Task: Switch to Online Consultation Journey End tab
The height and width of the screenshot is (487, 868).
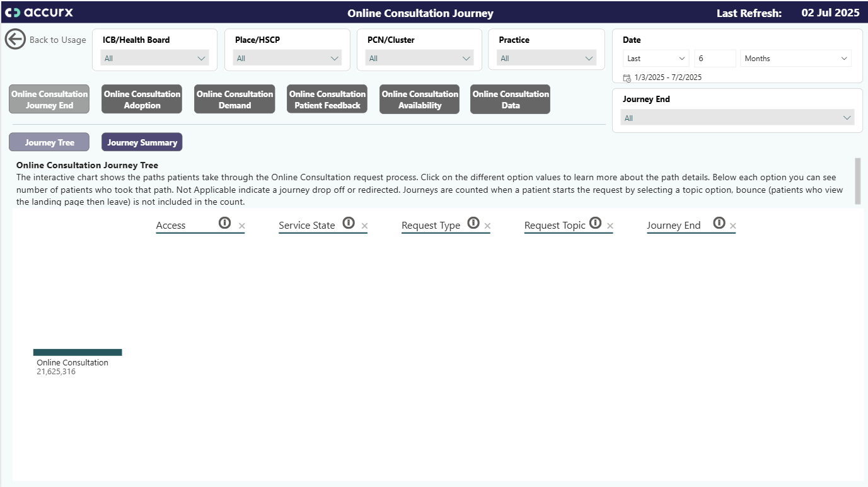Action: click(x=49, y=100)
